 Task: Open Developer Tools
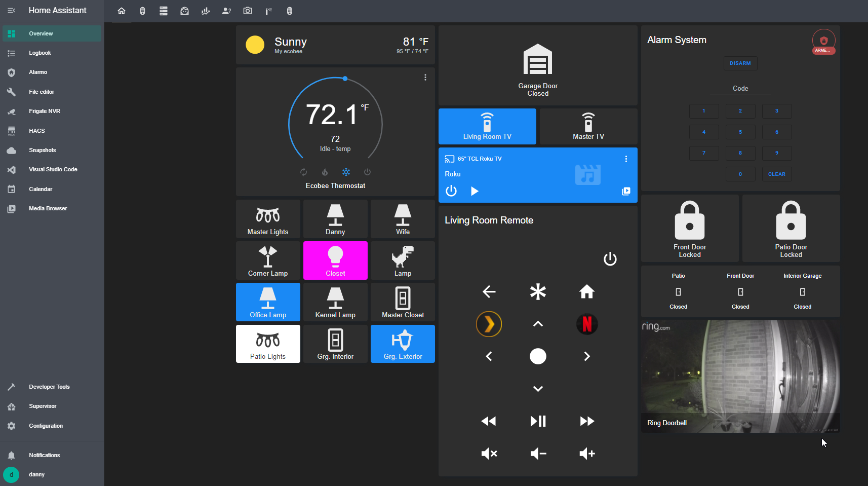pos(52,387)
